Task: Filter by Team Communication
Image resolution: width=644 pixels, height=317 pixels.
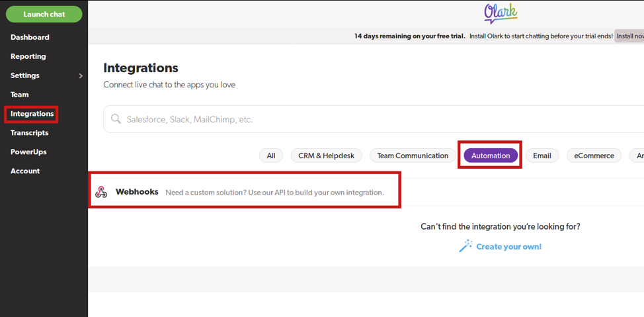Action: pyautogui.click(x=413, y=156)
